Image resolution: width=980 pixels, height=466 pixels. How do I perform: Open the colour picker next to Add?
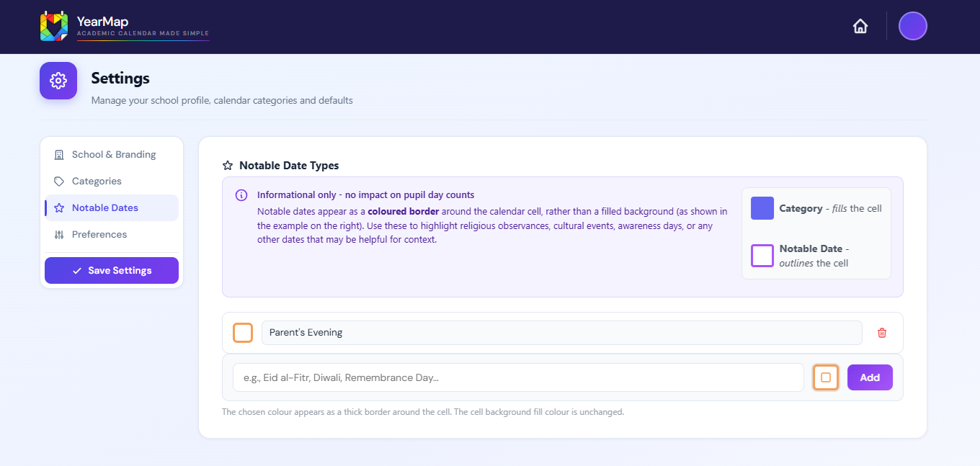click(x=826, y=377)
